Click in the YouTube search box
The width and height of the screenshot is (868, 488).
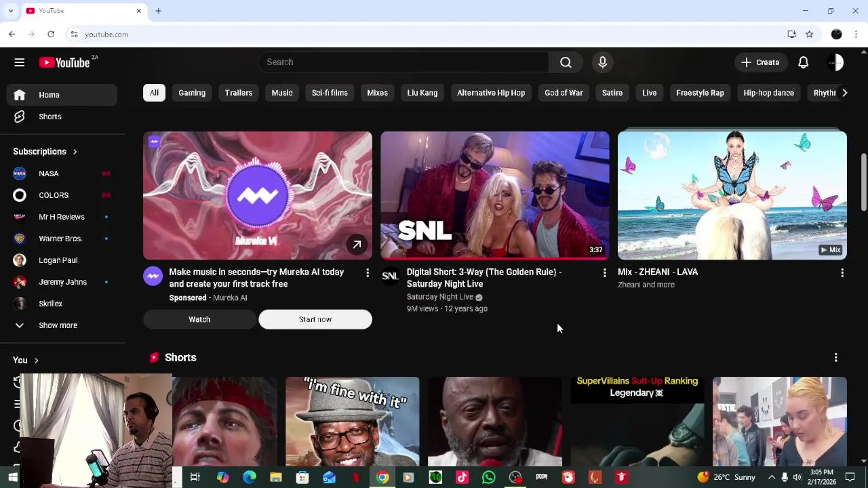point(403,62)
